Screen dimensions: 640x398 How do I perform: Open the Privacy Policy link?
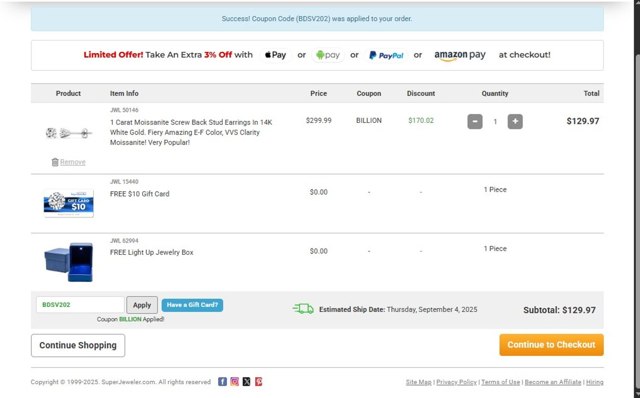click(x=456, y=382)
